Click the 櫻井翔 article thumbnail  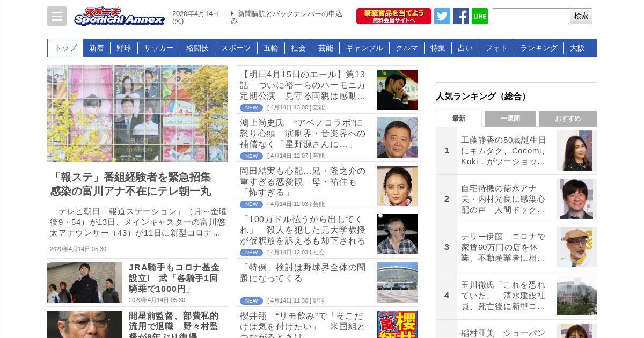click(397, 325)
